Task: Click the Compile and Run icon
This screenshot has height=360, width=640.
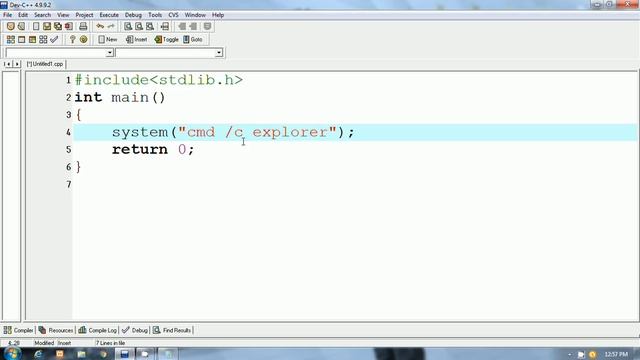Action: [32, 40]
